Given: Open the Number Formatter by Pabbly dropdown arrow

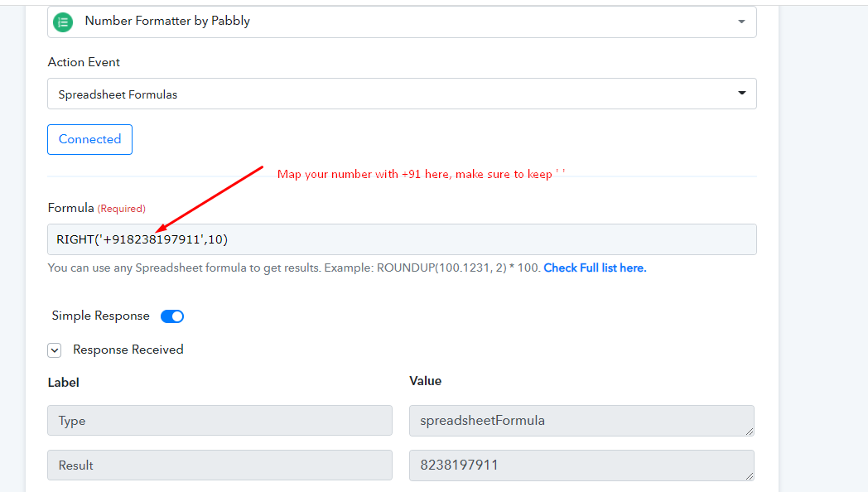Looking at the screenshot, I should [x=741, y=22].
